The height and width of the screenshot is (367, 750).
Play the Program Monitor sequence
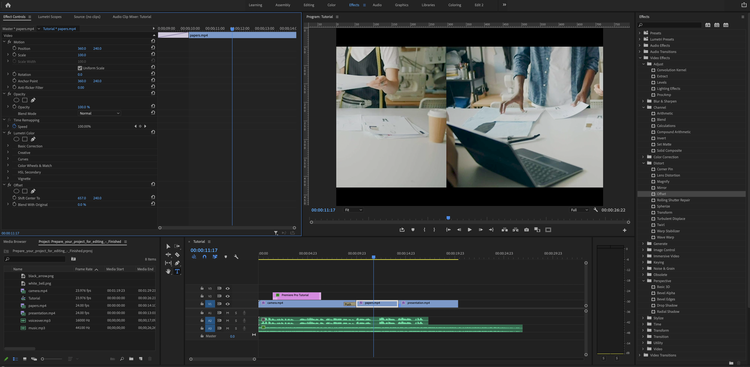(x=469, y=230)
